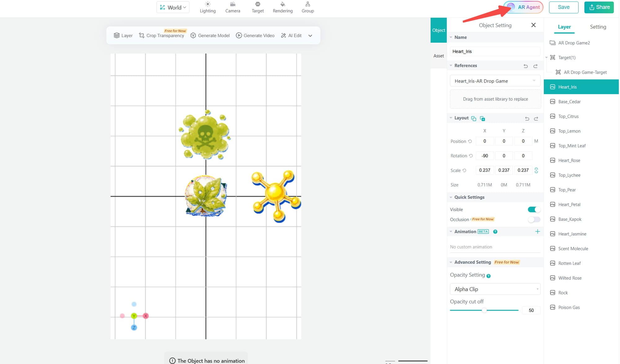
Task: Select Crop Transparency tool
Action: point(161,36)
